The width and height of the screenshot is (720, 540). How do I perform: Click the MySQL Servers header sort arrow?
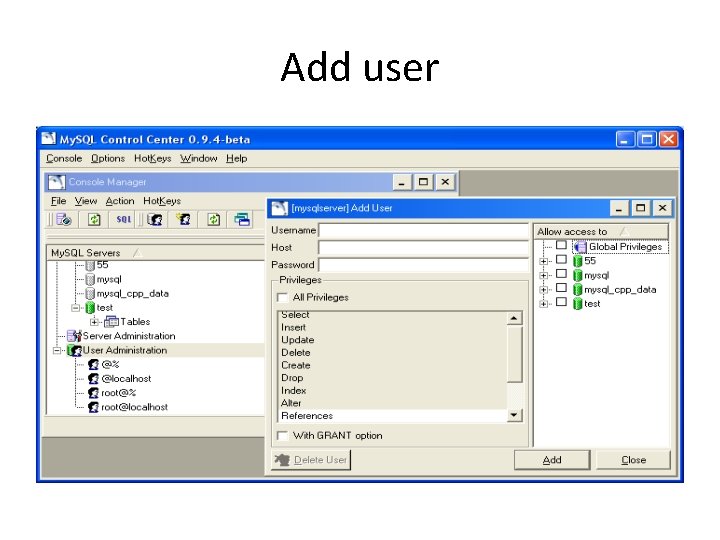[x=137, y=253]
